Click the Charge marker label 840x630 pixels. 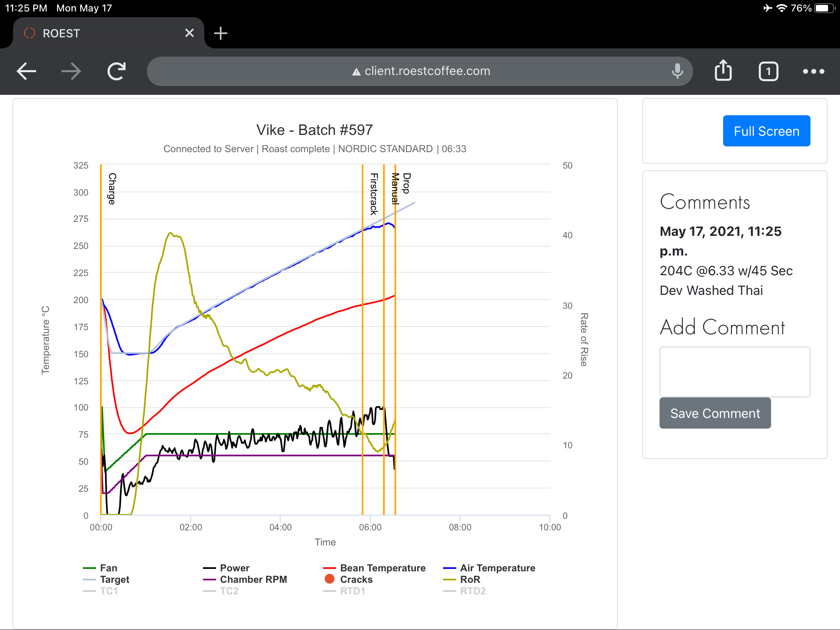click(x=112, y=189)
